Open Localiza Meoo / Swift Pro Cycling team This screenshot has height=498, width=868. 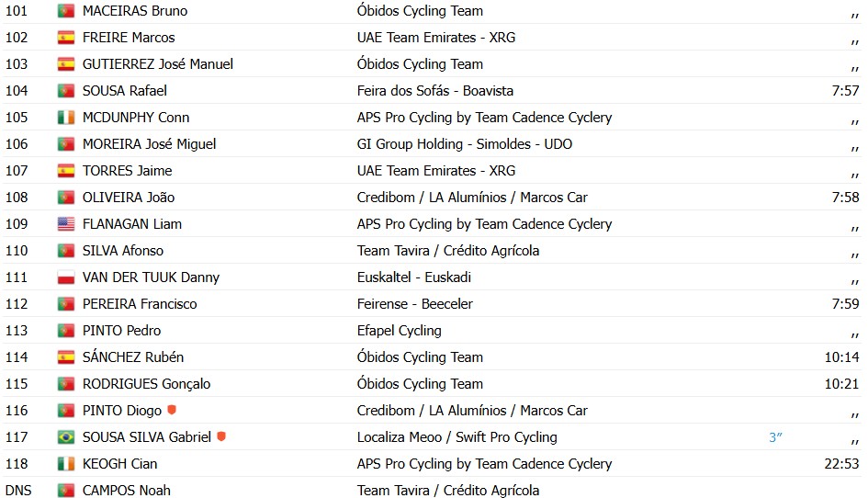pyautogui.click(x=457, y=437)
